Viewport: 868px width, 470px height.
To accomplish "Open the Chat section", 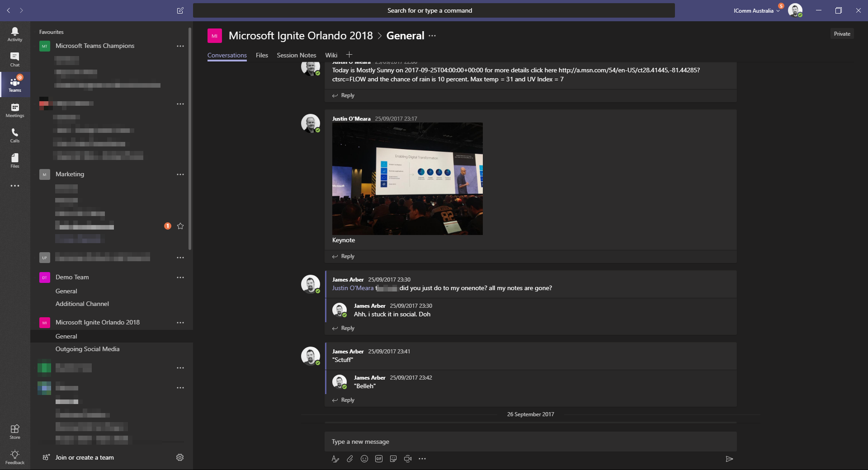I will click(x=15, y=59).
